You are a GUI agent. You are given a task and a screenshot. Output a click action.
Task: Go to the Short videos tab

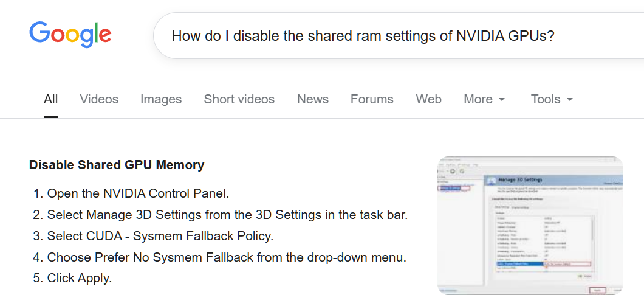point(239,99)
